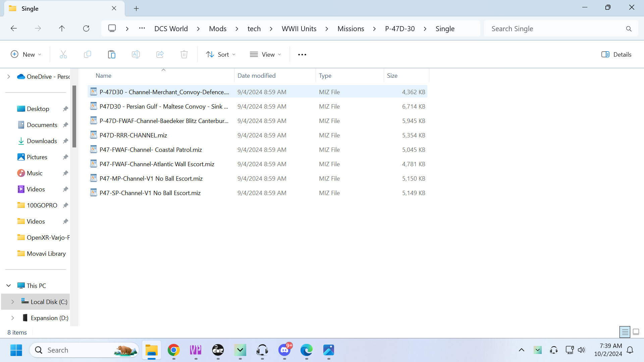
Task: Toggle details list view in status bar
Action: [x=625, y=332]
